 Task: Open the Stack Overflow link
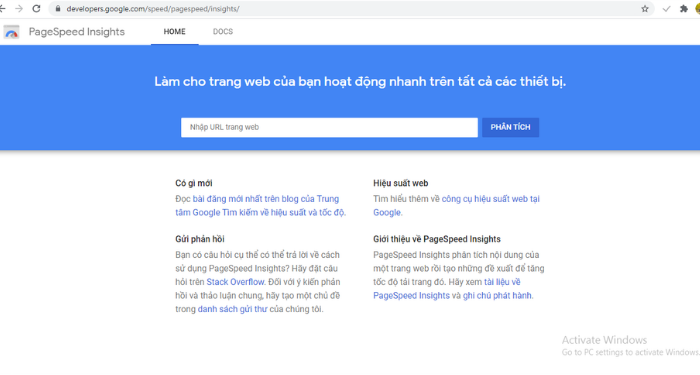[235, 282]
